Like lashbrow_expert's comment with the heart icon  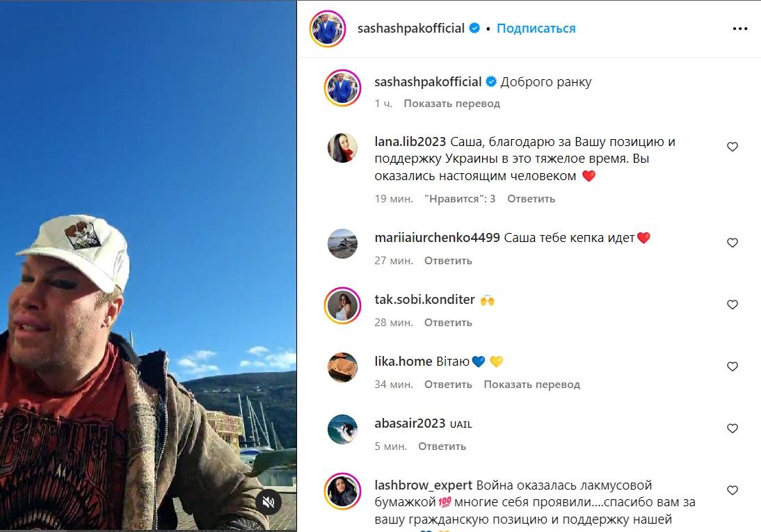pyautogui.click(x=732, y=490)
